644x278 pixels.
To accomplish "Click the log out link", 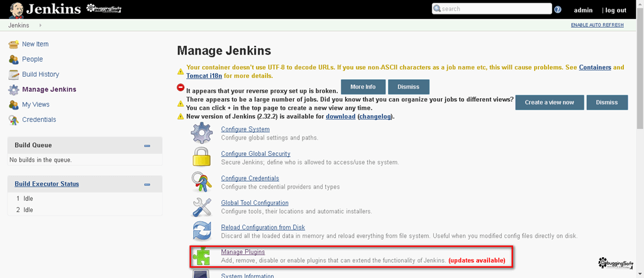I will click(616, 10).
